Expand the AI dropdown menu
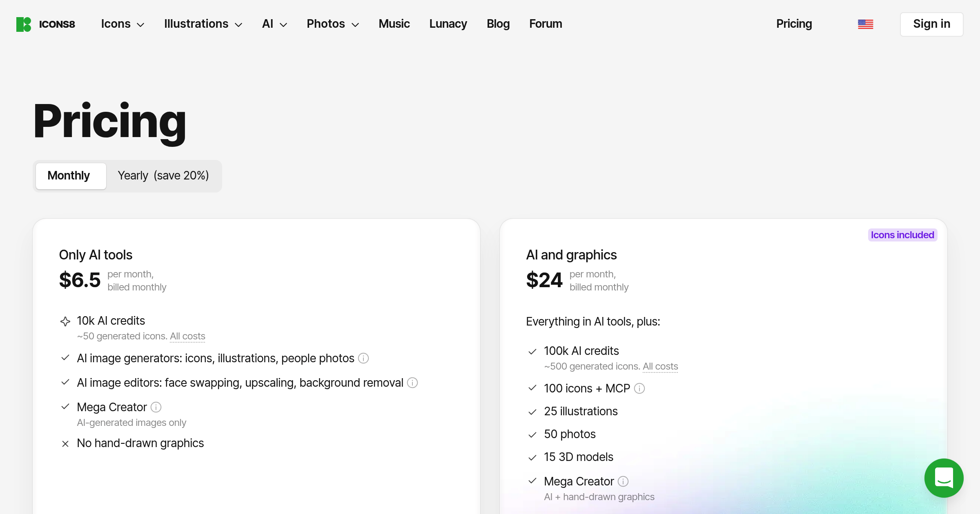The width and height of the screenshot is (980, 514). point(274,24)
